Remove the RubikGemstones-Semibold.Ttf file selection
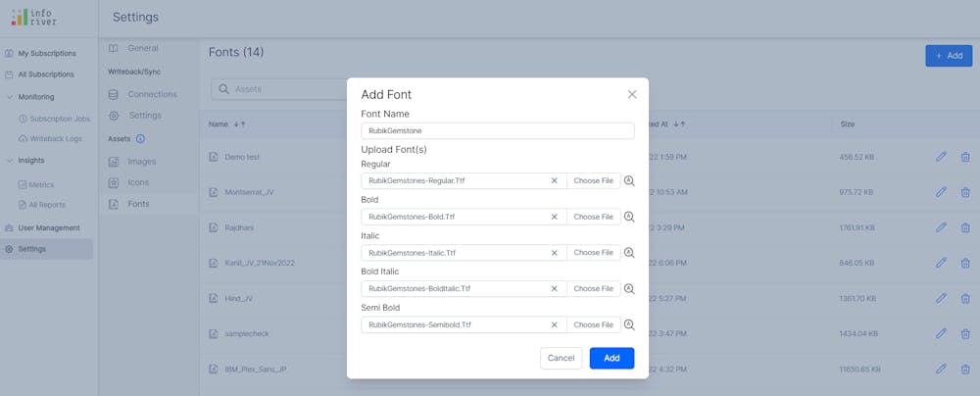The width and height of the screenshot is (980, 396). pos(554,324)
